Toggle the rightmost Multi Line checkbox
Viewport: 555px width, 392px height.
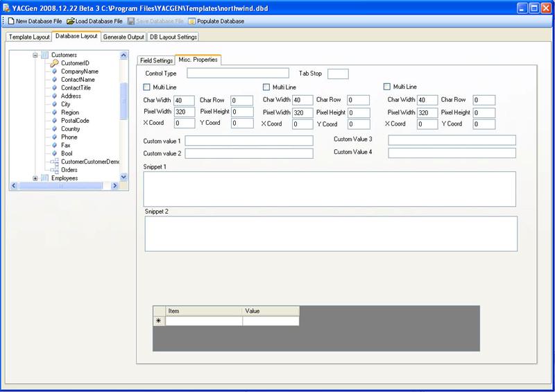tap(387, 87)
